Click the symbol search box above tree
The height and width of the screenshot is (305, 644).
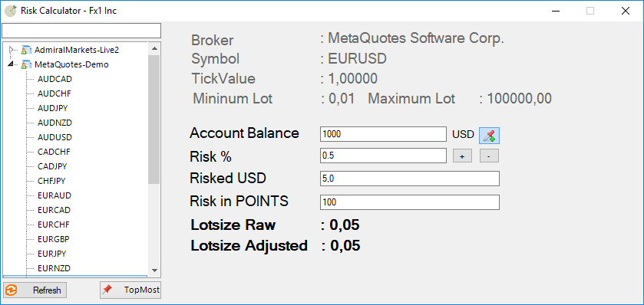81,31
